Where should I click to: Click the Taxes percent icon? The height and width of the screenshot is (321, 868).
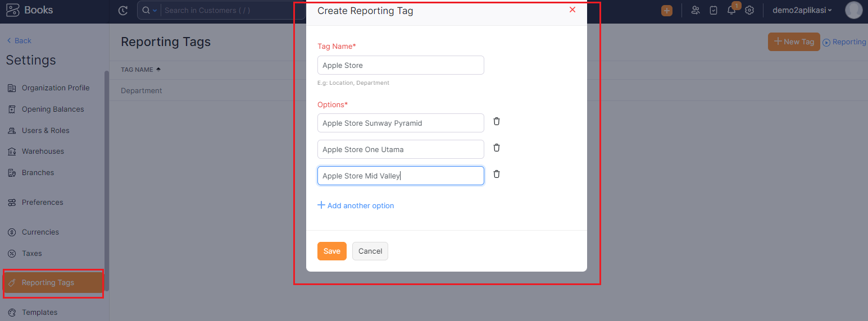click(x=12, y=254)
